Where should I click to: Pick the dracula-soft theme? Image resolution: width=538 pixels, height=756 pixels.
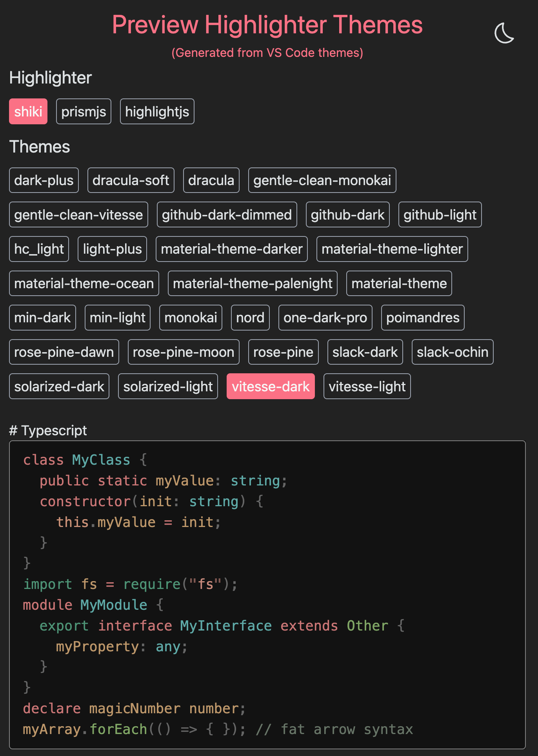point(131,180)
